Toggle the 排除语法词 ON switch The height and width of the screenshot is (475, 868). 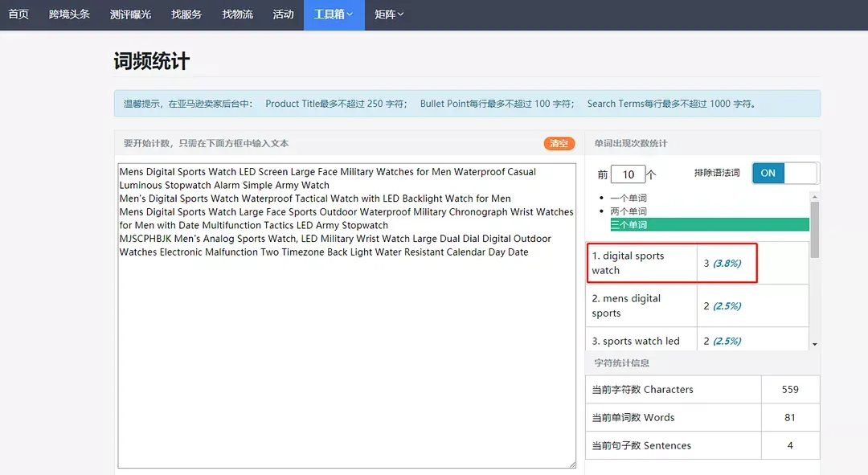[785, 174]
